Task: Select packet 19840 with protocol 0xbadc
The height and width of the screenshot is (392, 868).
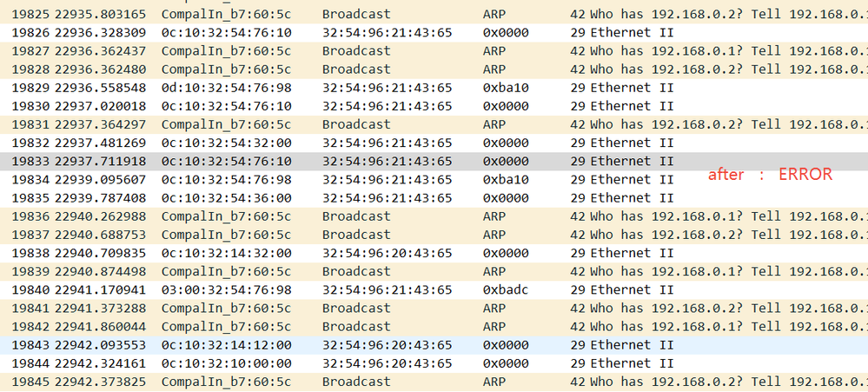Action: 348,289
